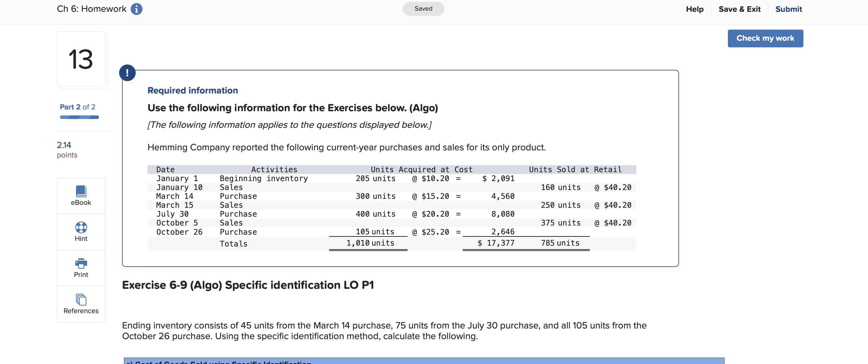
Task: Open the References icon
Action: [x=81, y=299]
